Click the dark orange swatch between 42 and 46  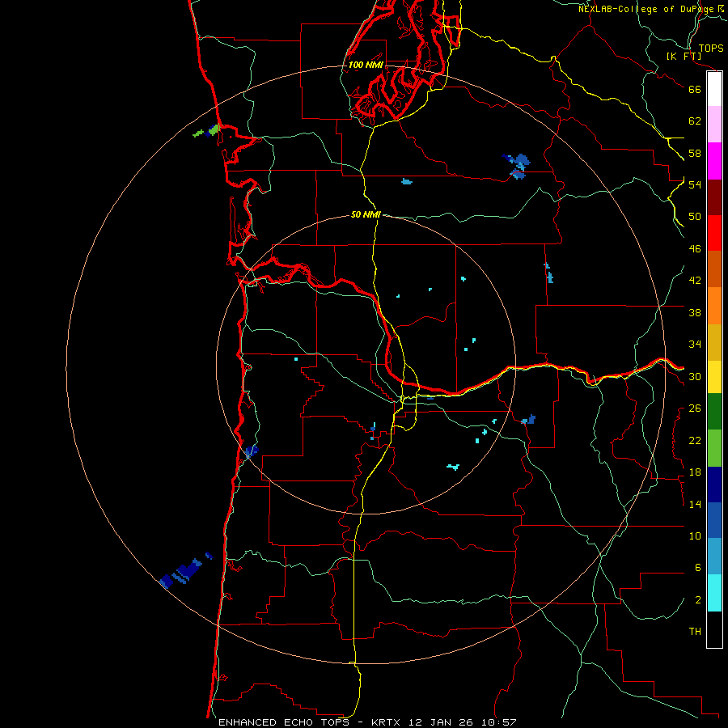point(714,269)
